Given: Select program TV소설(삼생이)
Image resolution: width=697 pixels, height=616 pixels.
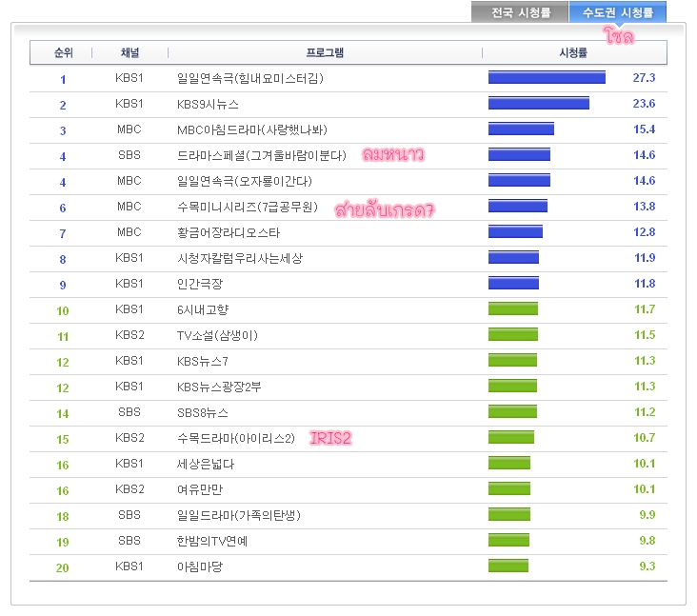Looking at the screenshot, I should pos(217,335).
